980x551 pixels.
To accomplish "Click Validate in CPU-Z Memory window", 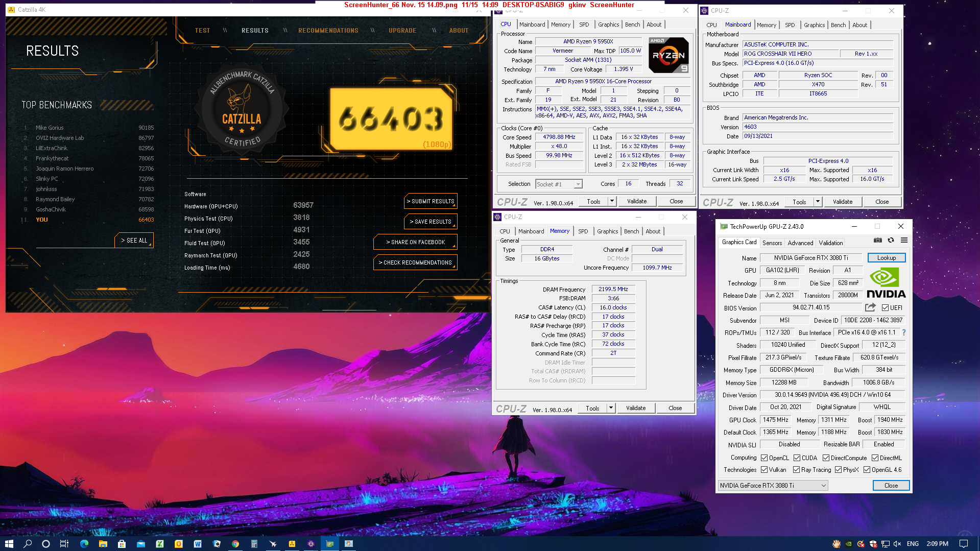I will (636, 408).
